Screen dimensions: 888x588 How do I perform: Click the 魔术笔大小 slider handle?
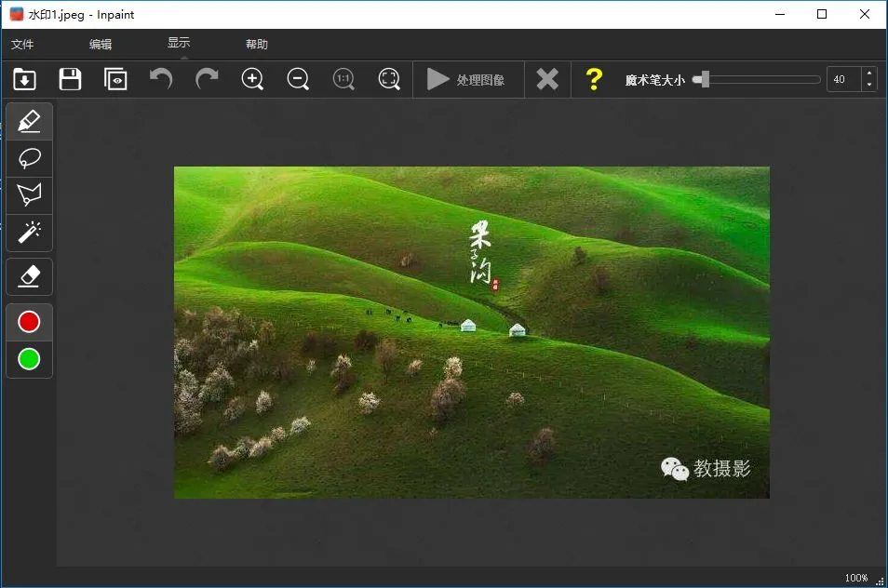tap(705, 80)
